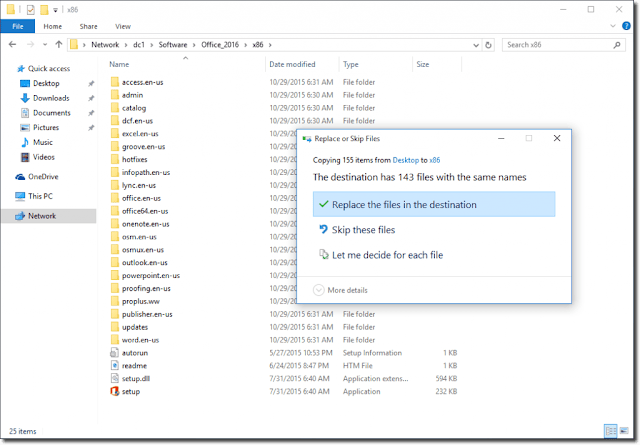Select OneDrive in navigation pane
This screenshot has width=640, height=445.
pos(43,177)
